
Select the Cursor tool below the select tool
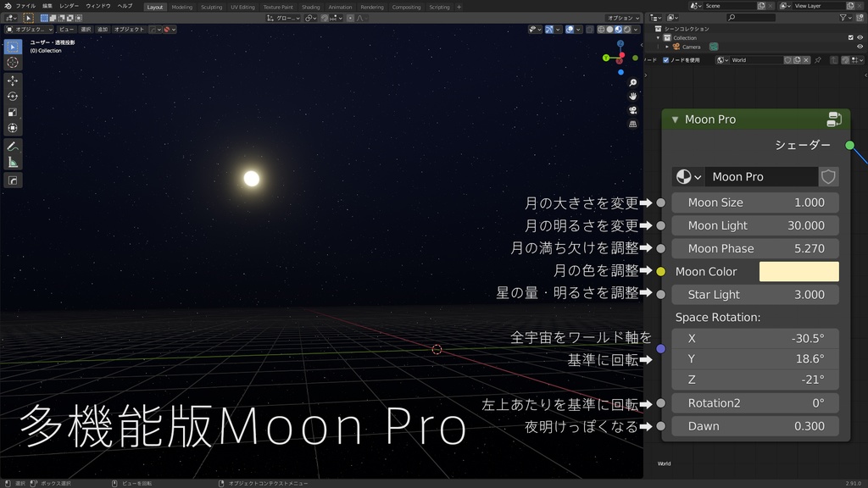click(x=12, y=62)
